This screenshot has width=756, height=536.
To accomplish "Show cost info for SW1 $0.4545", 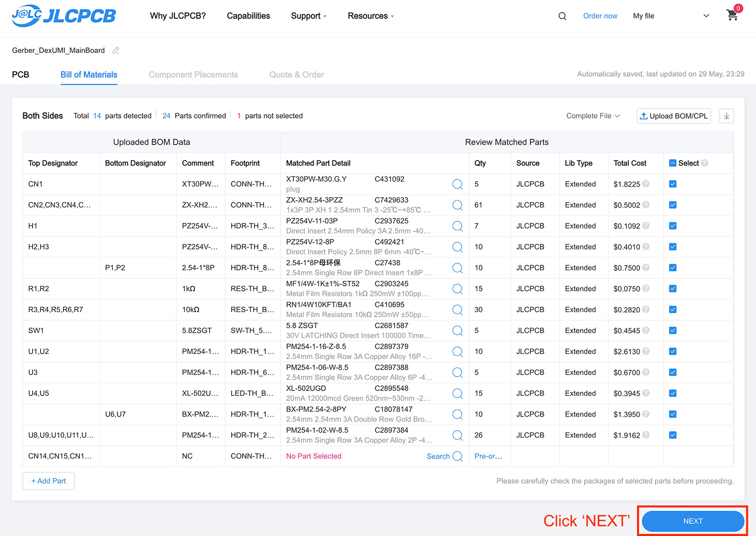I will click(x=646, y=331).
